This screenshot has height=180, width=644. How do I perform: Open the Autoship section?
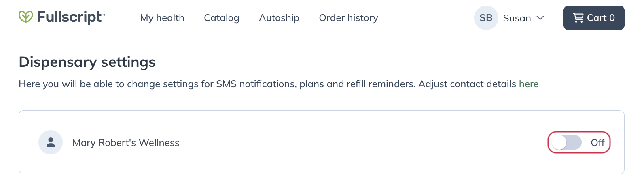(279, 18)
